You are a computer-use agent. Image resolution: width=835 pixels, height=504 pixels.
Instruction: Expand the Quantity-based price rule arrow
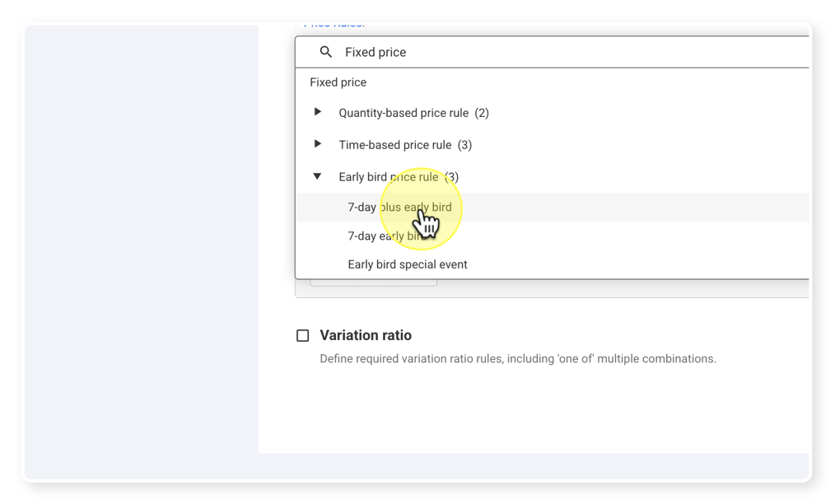click(x=317, y=112)
